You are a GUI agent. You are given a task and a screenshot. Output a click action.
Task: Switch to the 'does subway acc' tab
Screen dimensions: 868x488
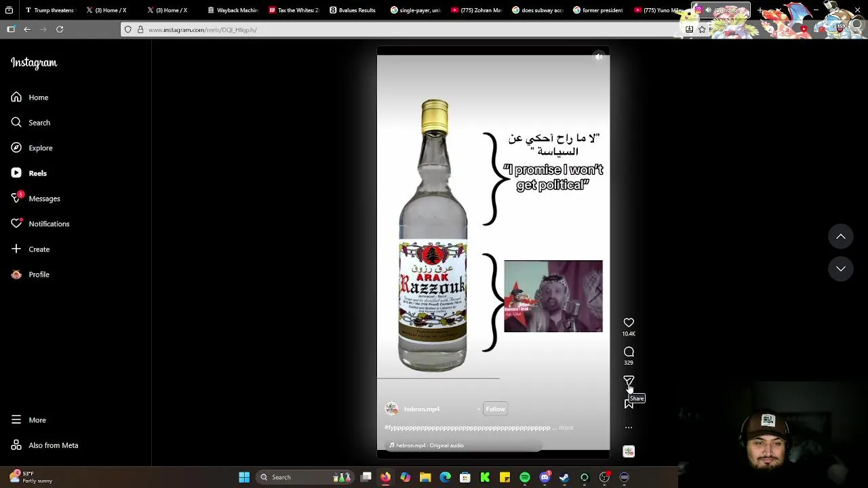(537, 10)
